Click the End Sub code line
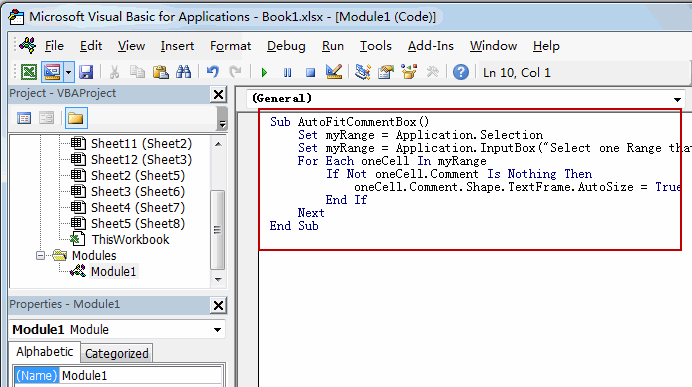The width and height of the screenshot is (692, 387). click(x=294, y=226)
